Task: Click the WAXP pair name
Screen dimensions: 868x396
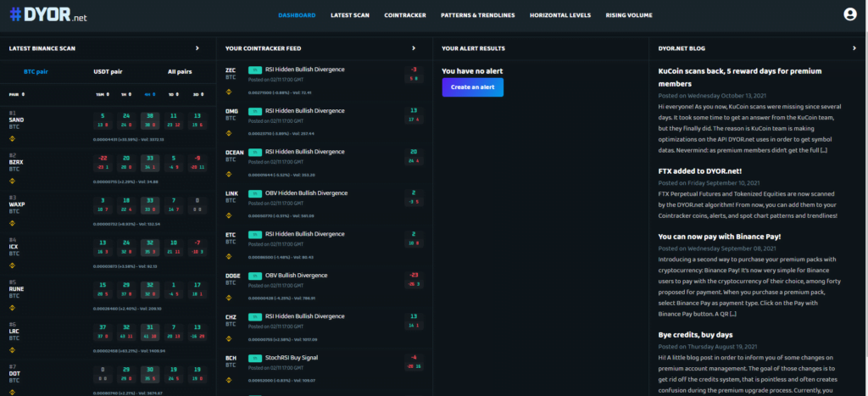Action: pyautogui.click(x=17, y=204)
